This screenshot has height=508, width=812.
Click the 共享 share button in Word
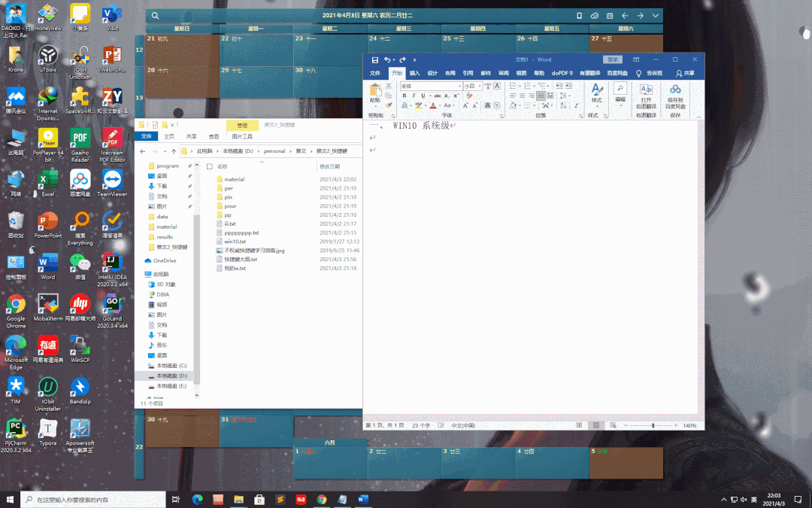685,73
